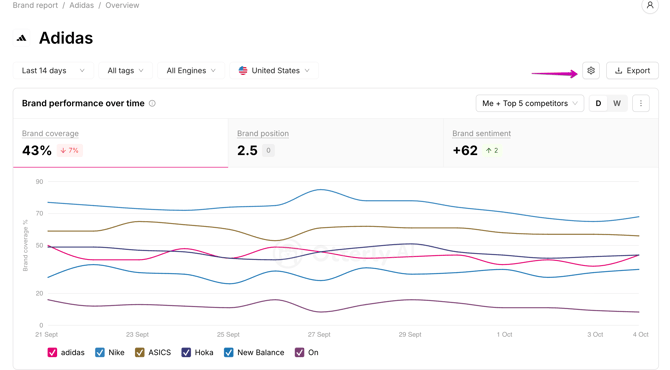Open the three-dot chart options menu

point(641,103)
